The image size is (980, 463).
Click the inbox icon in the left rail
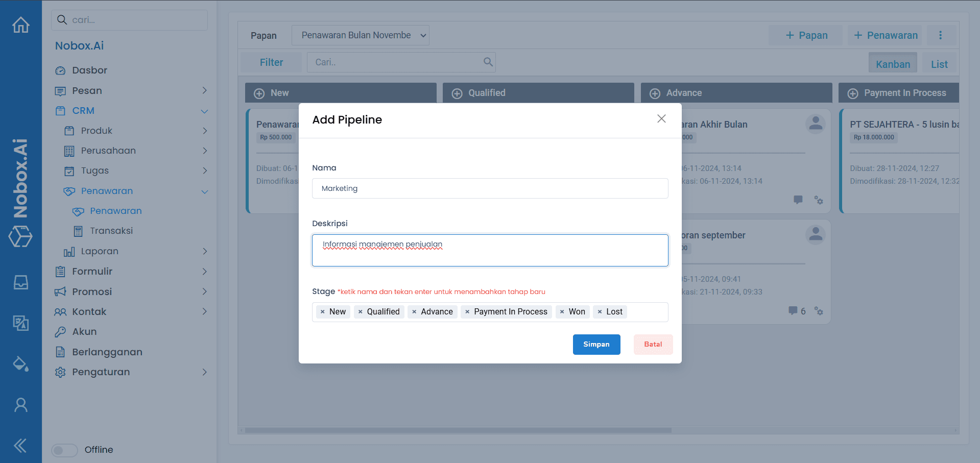click(20, 282)
